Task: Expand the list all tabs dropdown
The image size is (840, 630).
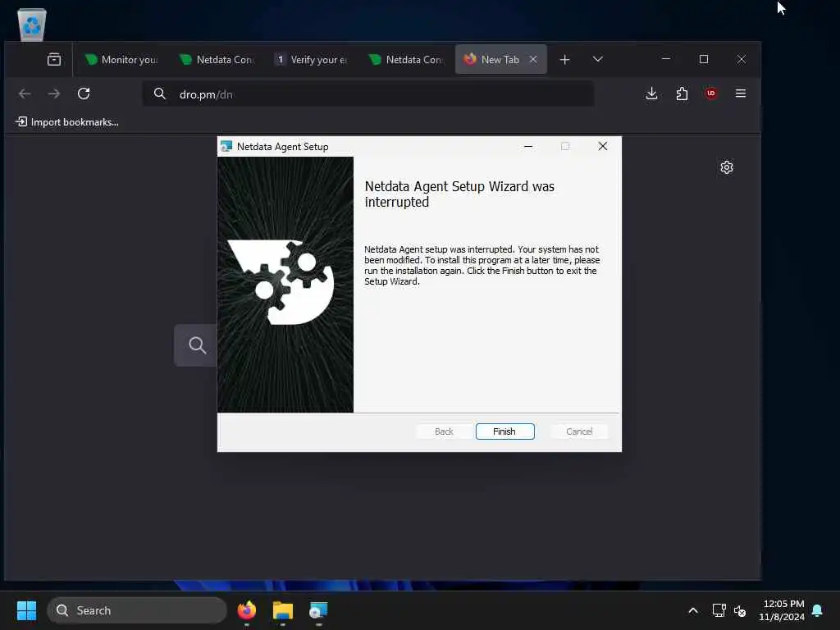Action: point(598,59)
